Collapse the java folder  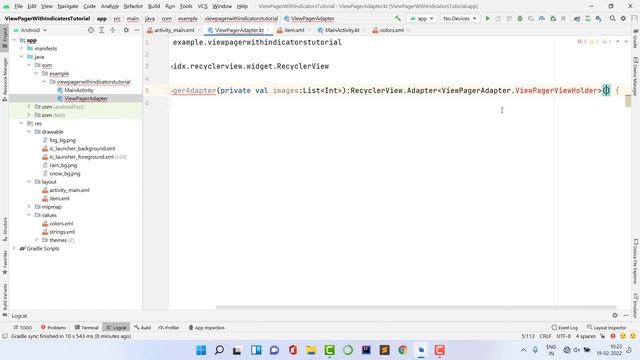click(22, 57)
